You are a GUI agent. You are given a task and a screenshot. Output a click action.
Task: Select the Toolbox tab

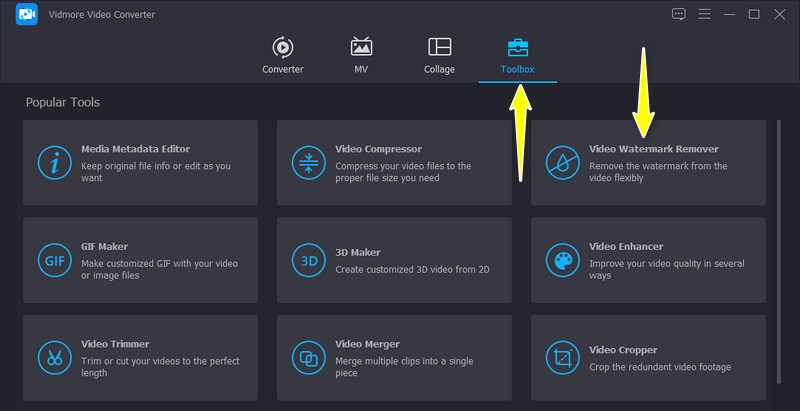click(x=518, y=56)
